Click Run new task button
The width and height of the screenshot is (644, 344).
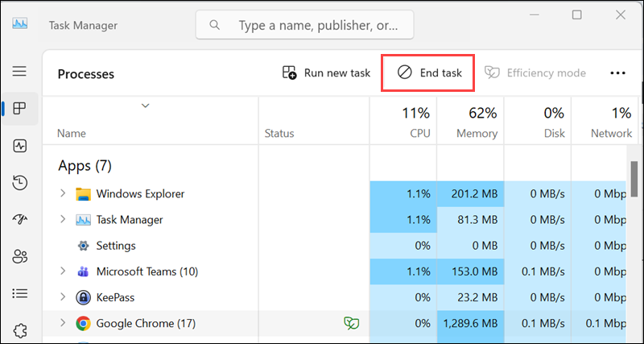tap(327, 73)
